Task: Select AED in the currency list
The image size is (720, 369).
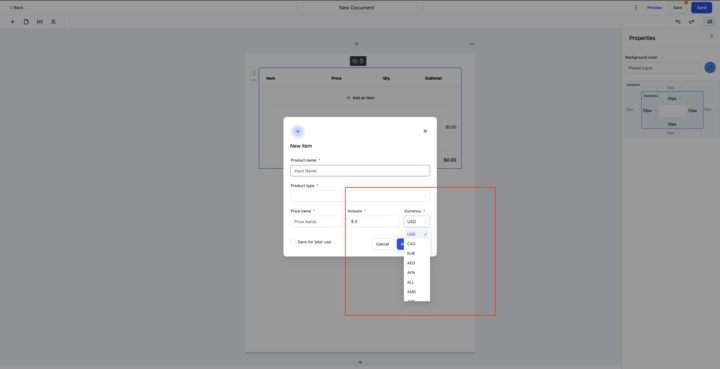Action: coord(417,263)
